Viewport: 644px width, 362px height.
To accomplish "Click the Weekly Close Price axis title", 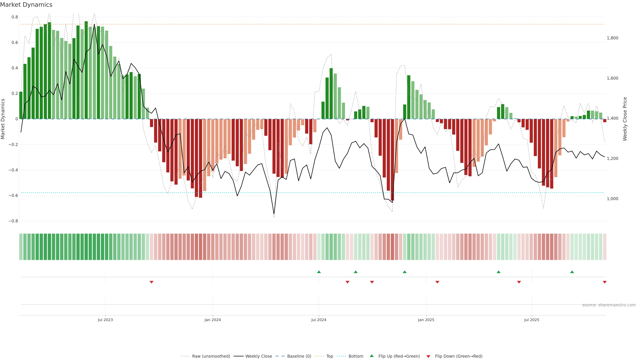I will pyautogui.click(x=625, y=119).
